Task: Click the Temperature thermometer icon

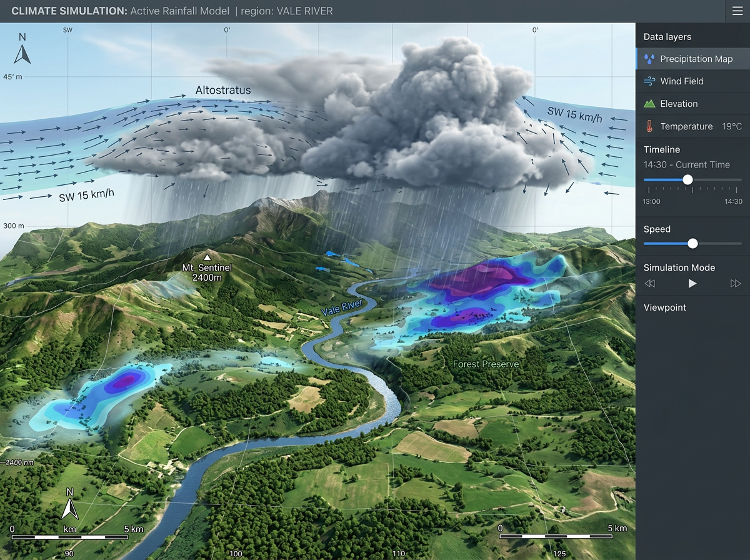Action: (x=649, y=126)
